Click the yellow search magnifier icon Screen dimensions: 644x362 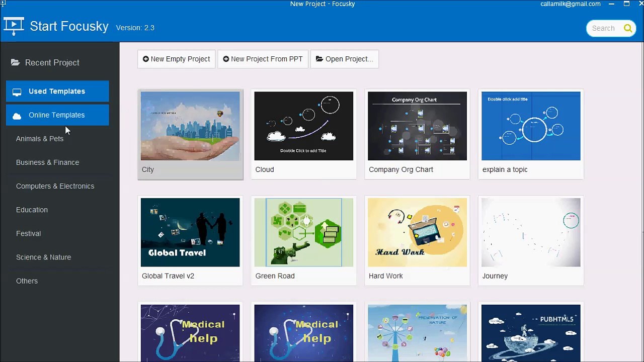click(x=628, y=28)
